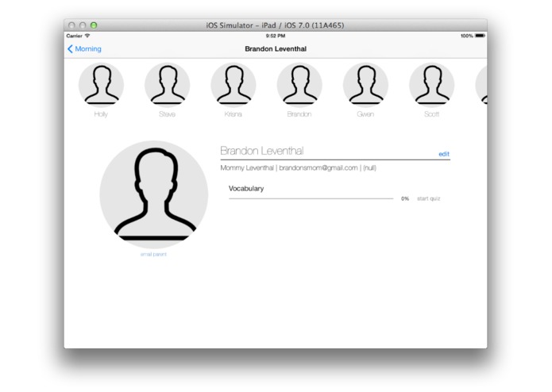Click the Wi-Fi icon in status bar
552x392 pixels.
click(87, 36)
